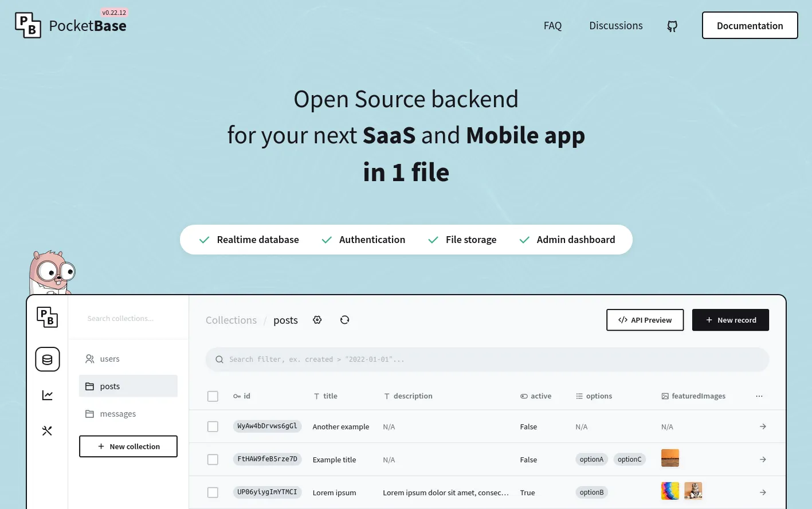812x509 pixels.
Task: Open the UP06yiygImYTMCI record arrow
Action: (763, 492)
